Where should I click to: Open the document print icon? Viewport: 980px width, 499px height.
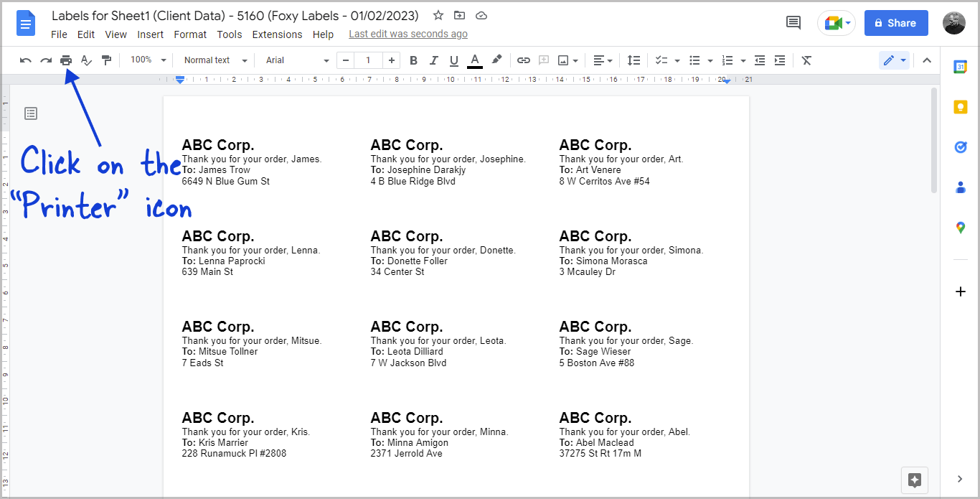click(66, 60)
